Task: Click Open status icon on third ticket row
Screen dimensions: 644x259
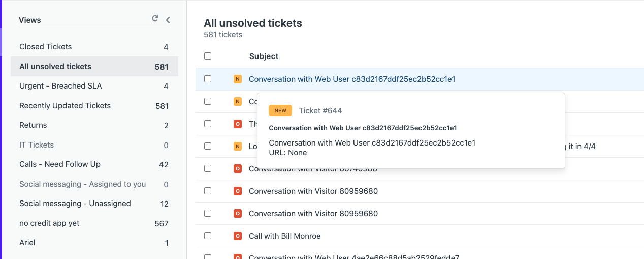Action: 237,124
